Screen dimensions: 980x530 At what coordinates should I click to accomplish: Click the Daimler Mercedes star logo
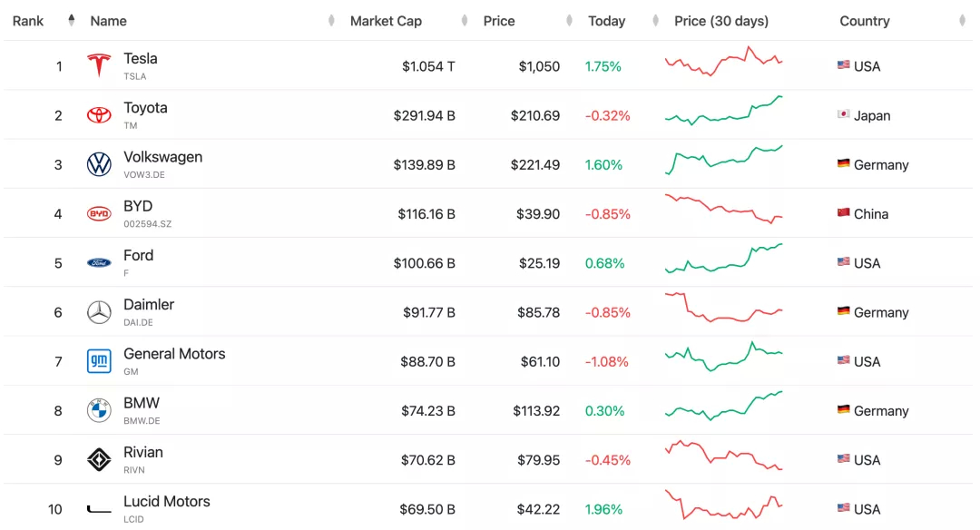pos(99,312)
